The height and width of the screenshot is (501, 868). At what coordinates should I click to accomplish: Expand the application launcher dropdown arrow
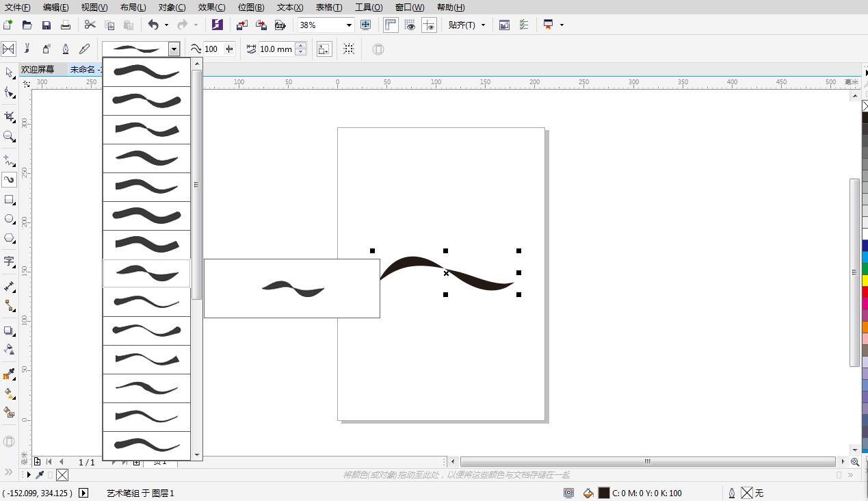click(x=562, y=25)
